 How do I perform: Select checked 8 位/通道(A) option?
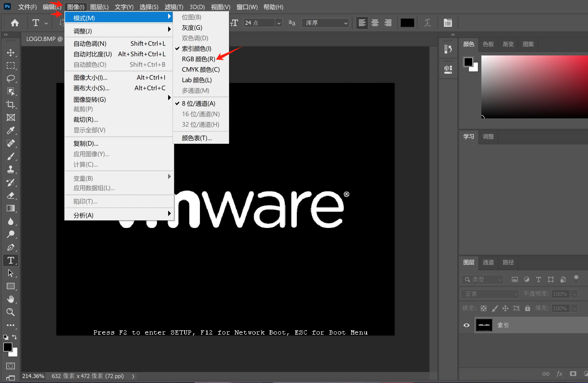pos(198,103)
